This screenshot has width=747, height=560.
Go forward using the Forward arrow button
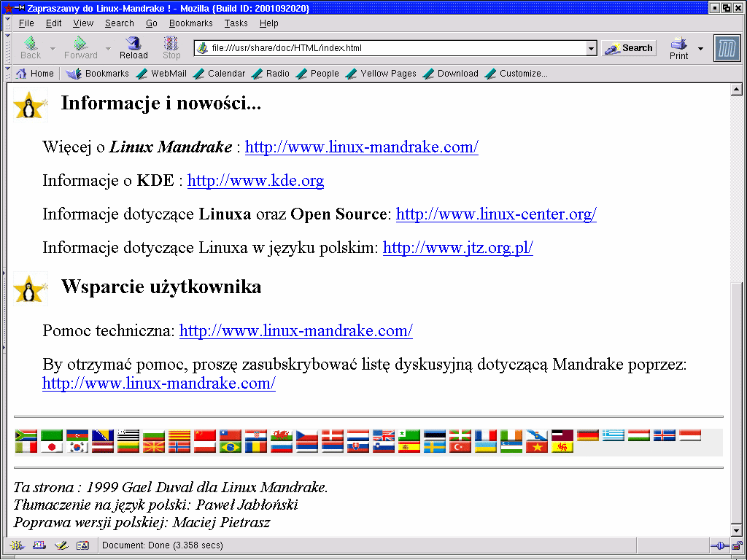(80, 47)
